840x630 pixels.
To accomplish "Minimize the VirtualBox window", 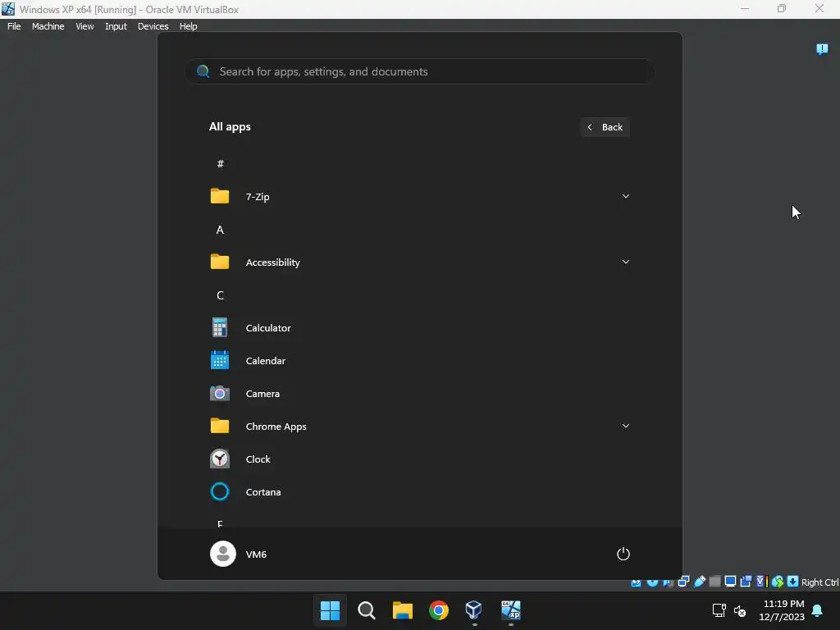I will coord(745,8).
